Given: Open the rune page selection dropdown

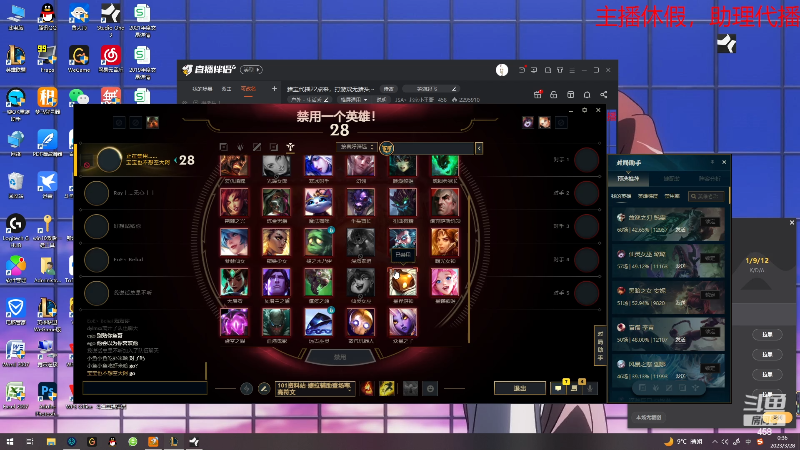Looking at the screenshot, I should (x=315, y=389).
